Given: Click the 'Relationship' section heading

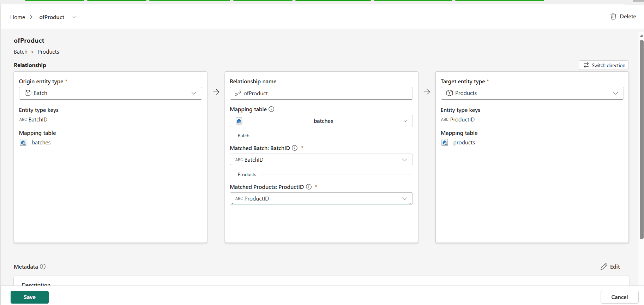Looking at the screenshot, I should click(30, 65).
